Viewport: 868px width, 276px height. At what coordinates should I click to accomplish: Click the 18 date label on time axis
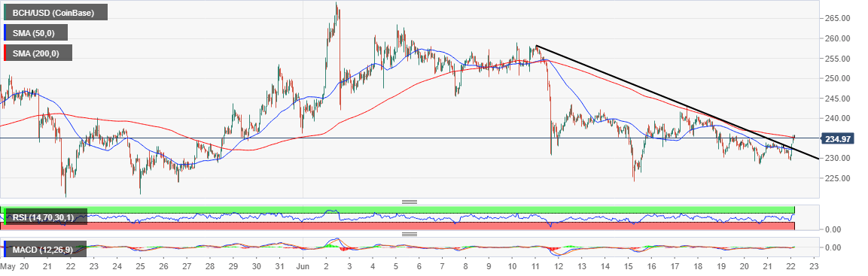698,266
